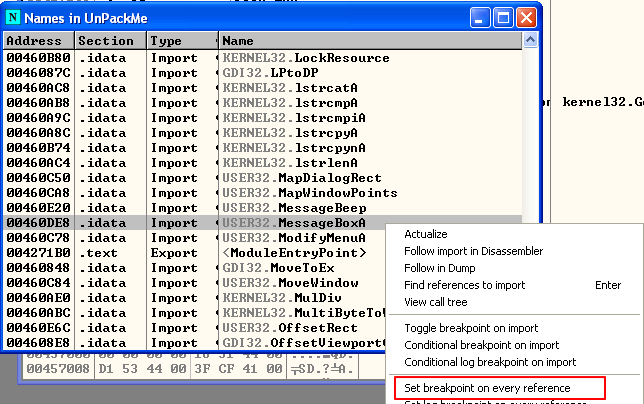Select Follow import in Disassembler
The height and width of the screenshot is (404, 644).
pos(474,251)
